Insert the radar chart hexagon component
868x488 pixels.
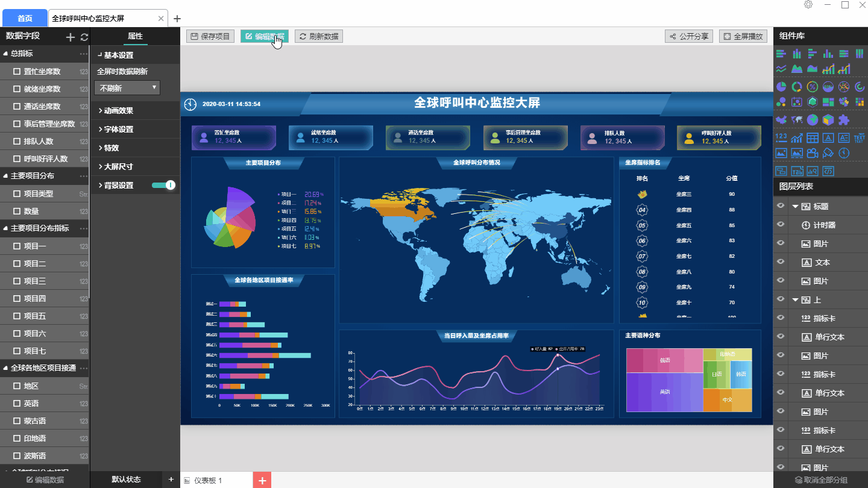click(813, 102)
